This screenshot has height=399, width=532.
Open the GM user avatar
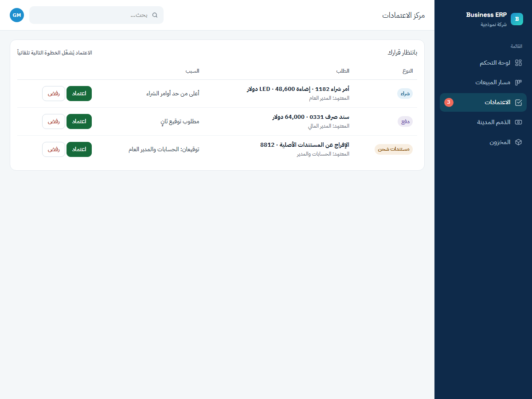[x=17, y=15]
